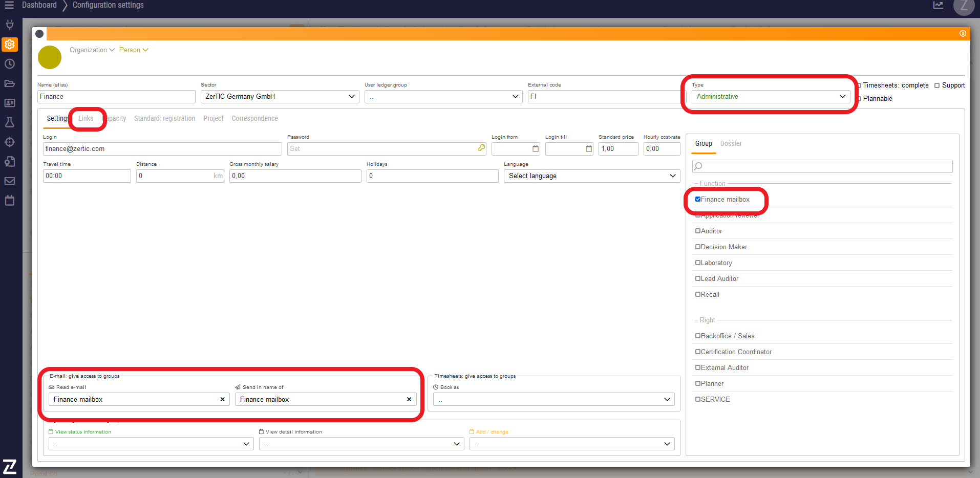
Task: Switch to the Dossier tab
Action: coord(731,144)
